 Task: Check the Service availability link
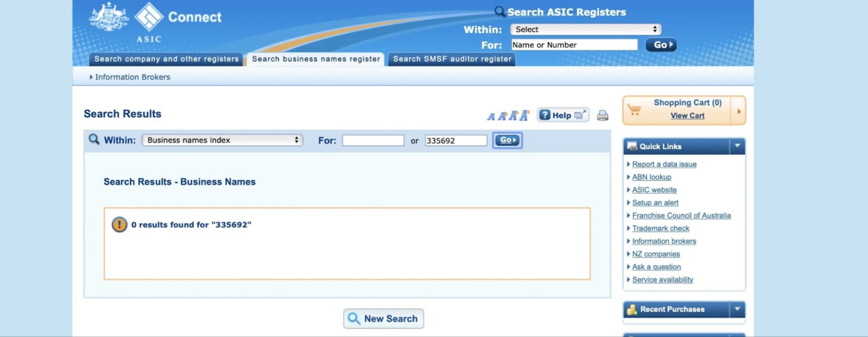coord(663,279)
